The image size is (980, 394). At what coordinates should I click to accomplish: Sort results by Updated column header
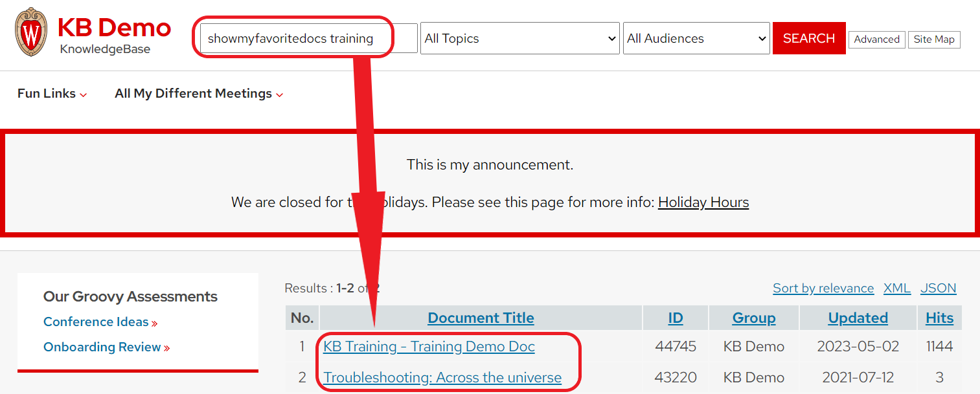point(858,318)
